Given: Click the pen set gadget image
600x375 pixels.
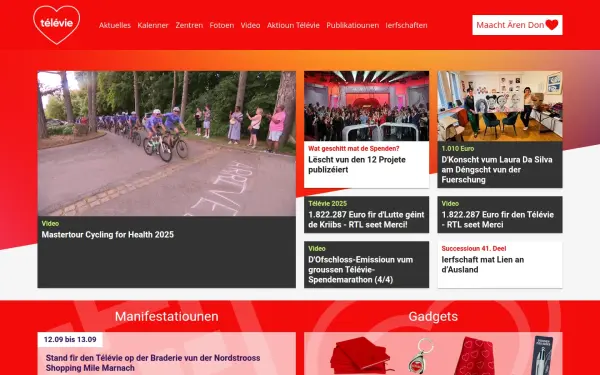Looking at the screenshot, I should click(542, 355).
